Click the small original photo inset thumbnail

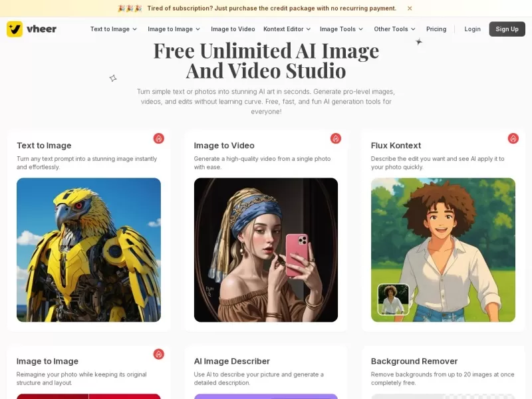[x=393, y=299]
